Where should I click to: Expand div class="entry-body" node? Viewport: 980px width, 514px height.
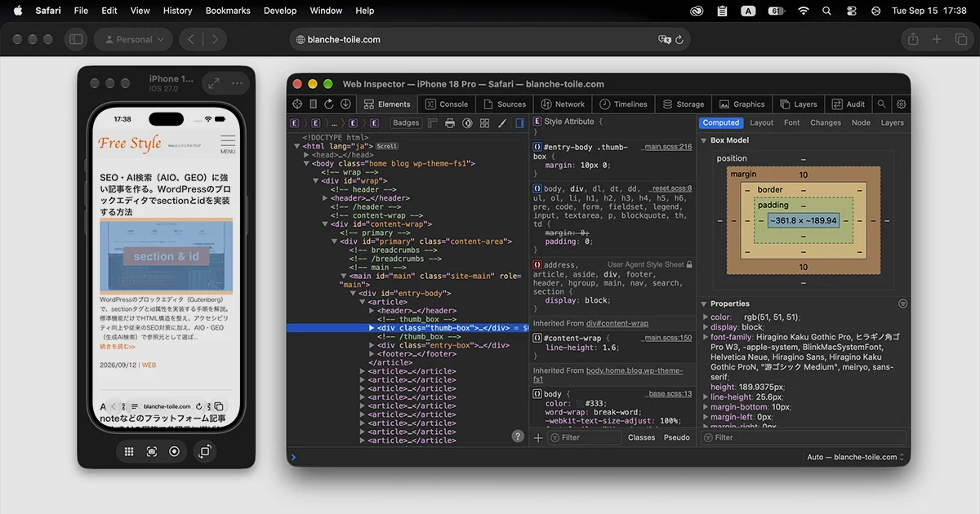click(372, 345)
